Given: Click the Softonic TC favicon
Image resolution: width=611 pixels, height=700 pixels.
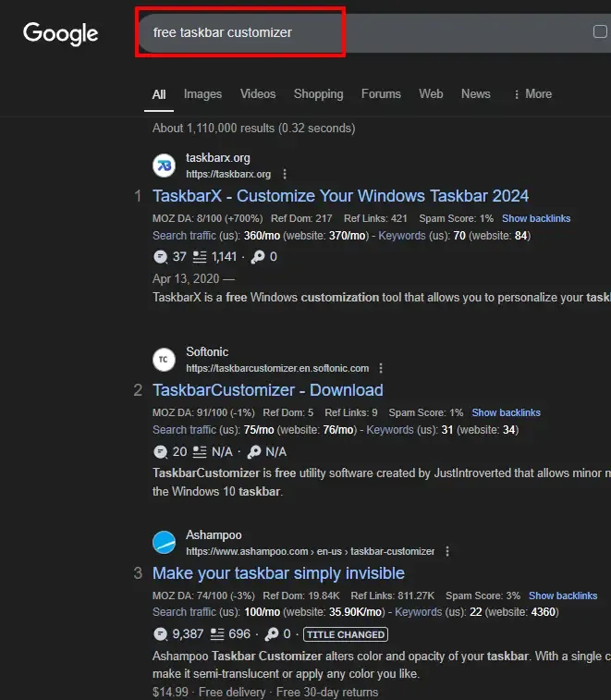Looking at the screenshot, I should (164, 360).
